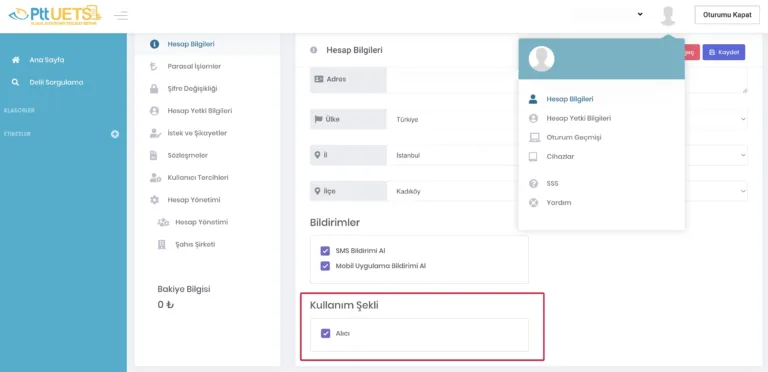Click the PttUETS logo
768x372 pixels.
click(x=54, y=15)
